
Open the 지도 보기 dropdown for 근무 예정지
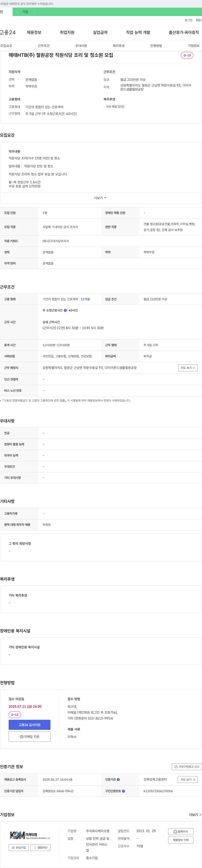click(188, 368)
